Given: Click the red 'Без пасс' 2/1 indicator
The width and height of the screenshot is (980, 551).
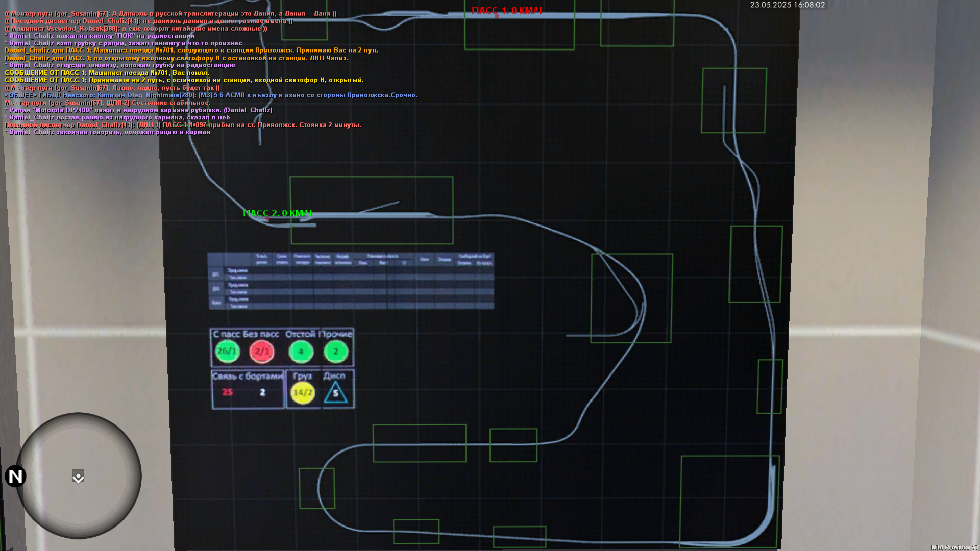Looking at the screenshot, I should click(x=262, y=352).
